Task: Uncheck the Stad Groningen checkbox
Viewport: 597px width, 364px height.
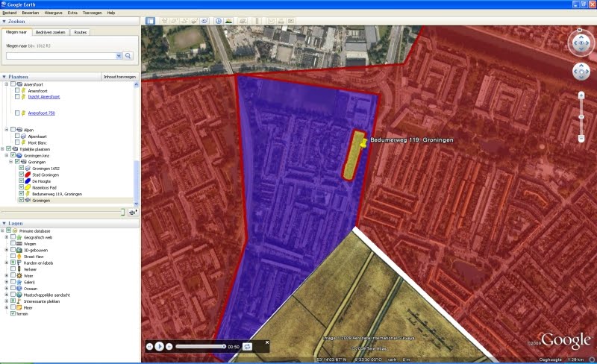Action: pos(22,175)
